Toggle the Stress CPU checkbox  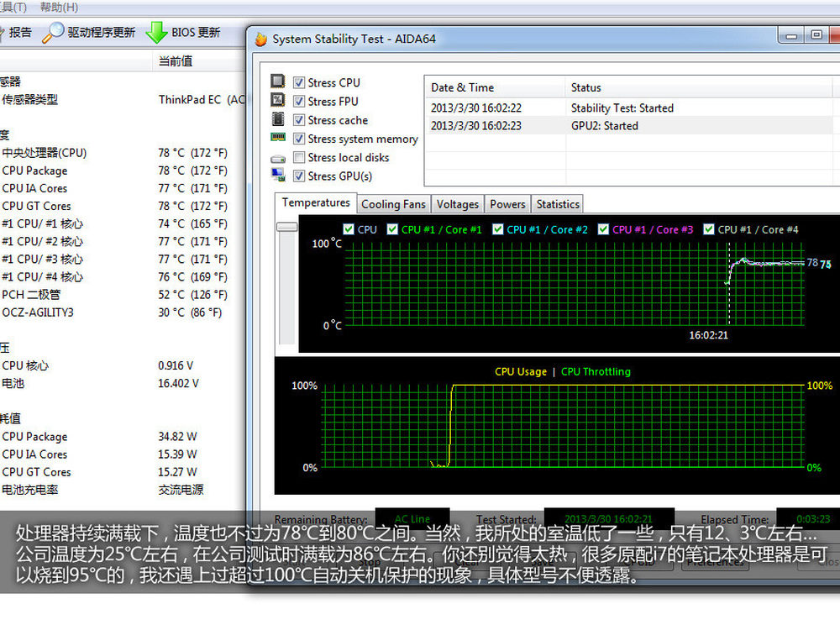(x=299, y=82)
